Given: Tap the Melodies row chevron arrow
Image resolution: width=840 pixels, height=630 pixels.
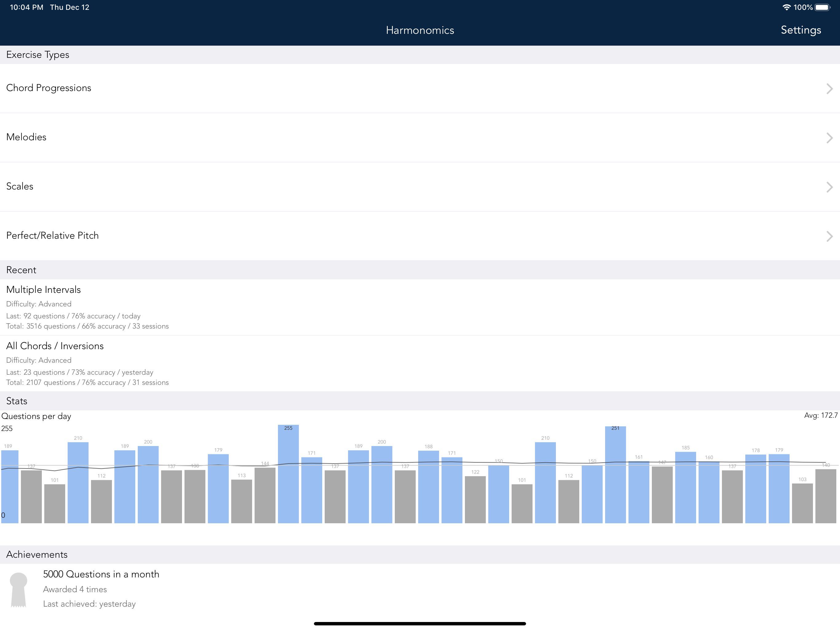Looking at the screenshot, I should pyautogui.click(x=829, y=138).
